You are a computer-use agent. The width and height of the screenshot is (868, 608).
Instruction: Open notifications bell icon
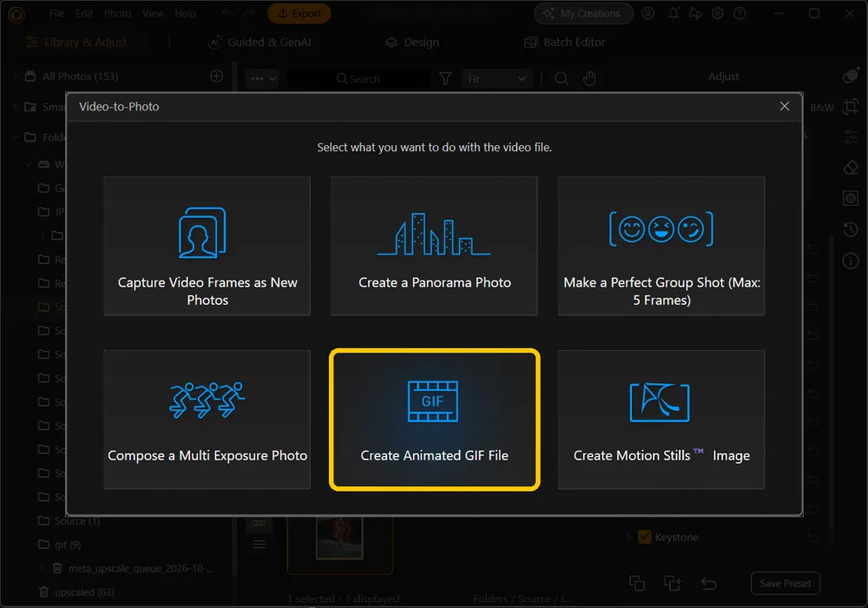click(674, 13)
